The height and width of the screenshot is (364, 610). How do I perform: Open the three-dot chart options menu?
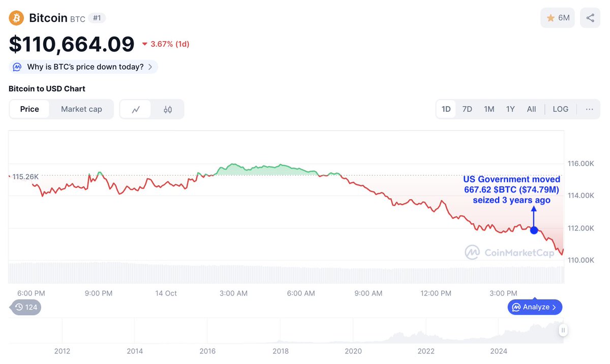(x=589, y=109)
